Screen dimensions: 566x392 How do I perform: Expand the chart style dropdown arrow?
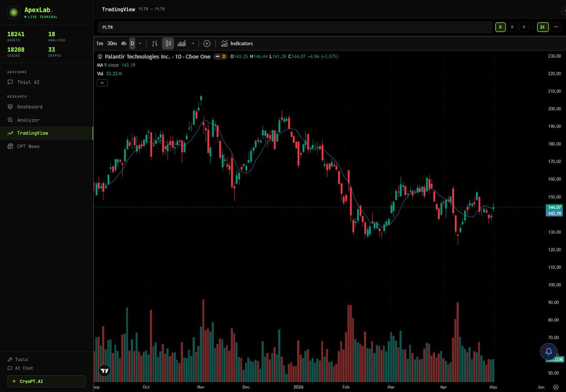click(x=193, y=43)
